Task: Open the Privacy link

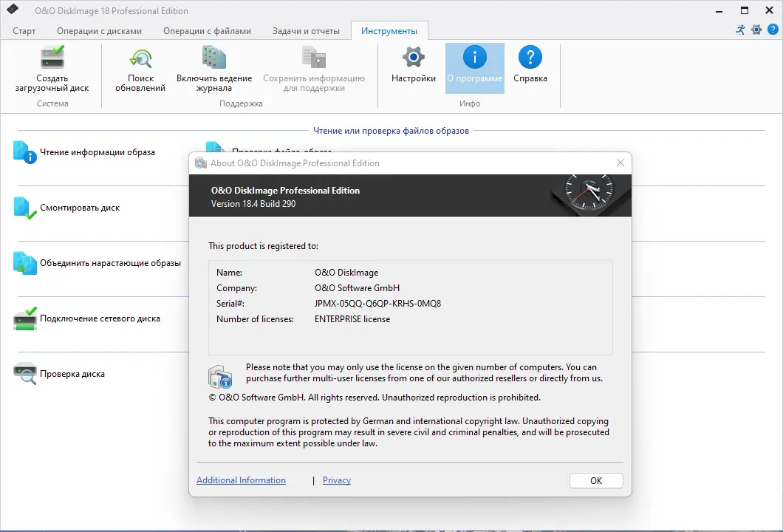Action: pyautogui.click(x=336, y=480)
